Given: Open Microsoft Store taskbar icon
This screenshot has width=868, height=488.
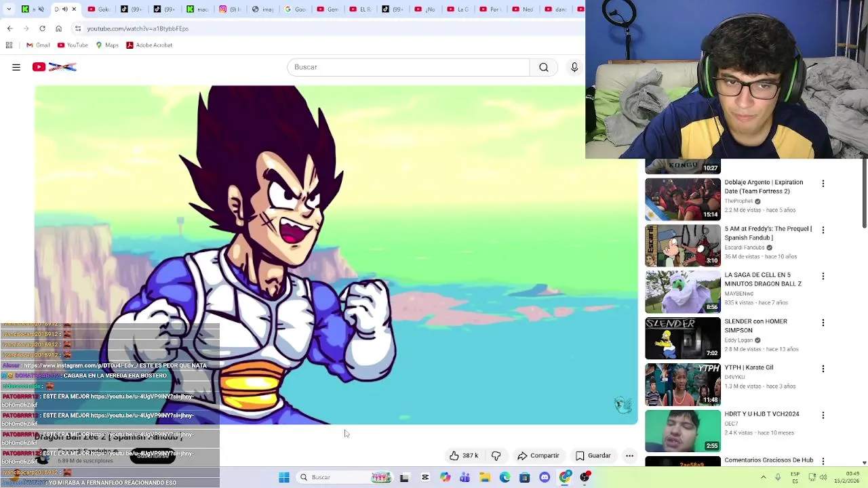Looking at the screenshot, I should click(524, 478).
